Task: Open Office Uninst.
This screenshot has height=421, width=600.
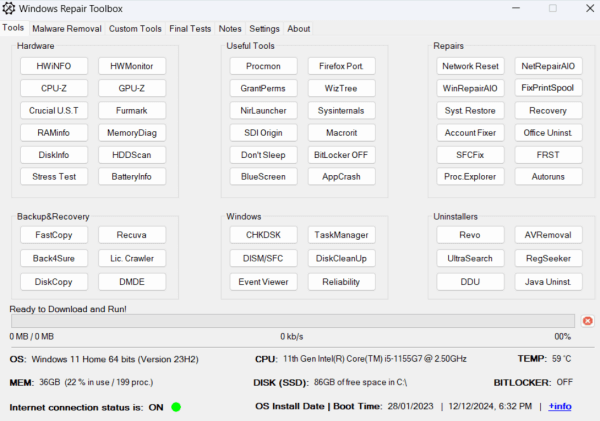Action: [x=548, y=133]
